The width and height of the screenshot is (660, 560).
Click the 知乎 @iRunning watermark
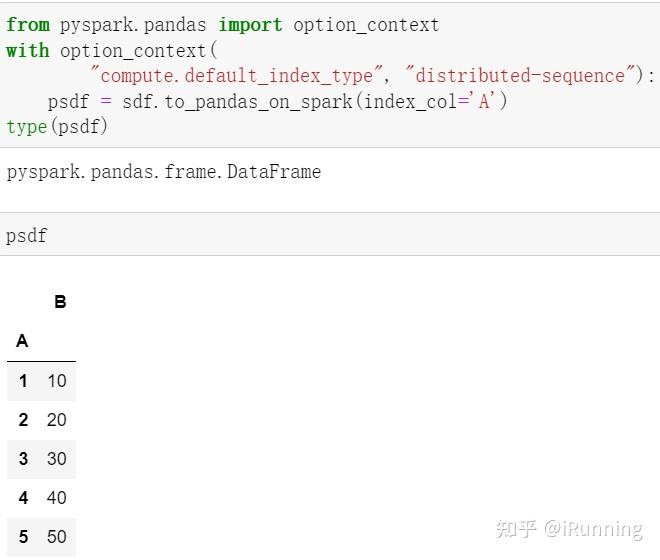(570, 529)
